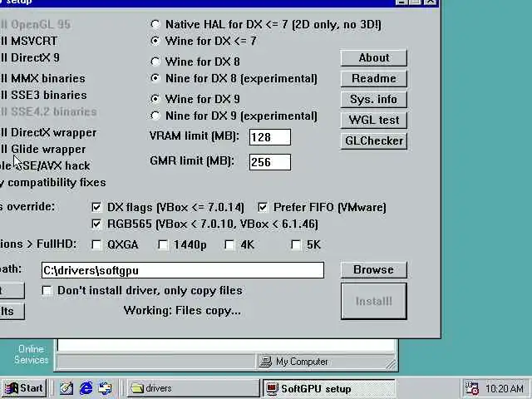Click the My Computer status bar icon

(265, 362)
